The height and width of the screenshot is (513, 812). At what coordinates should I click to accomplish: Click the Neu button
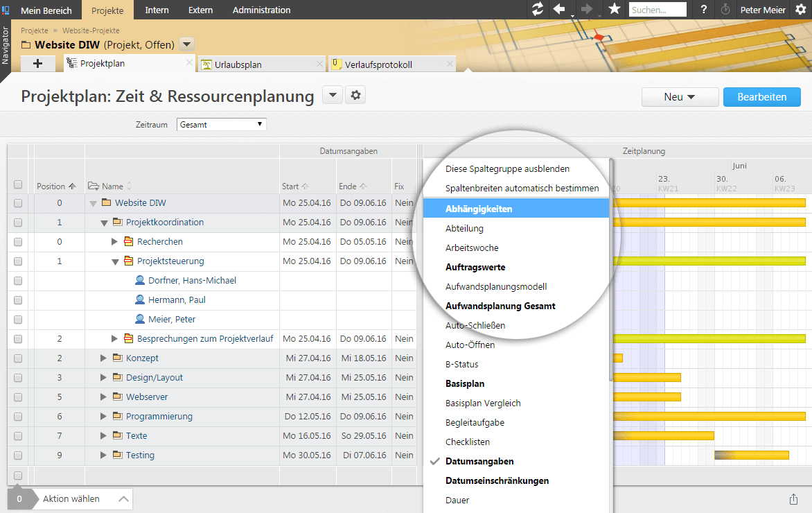679,97
